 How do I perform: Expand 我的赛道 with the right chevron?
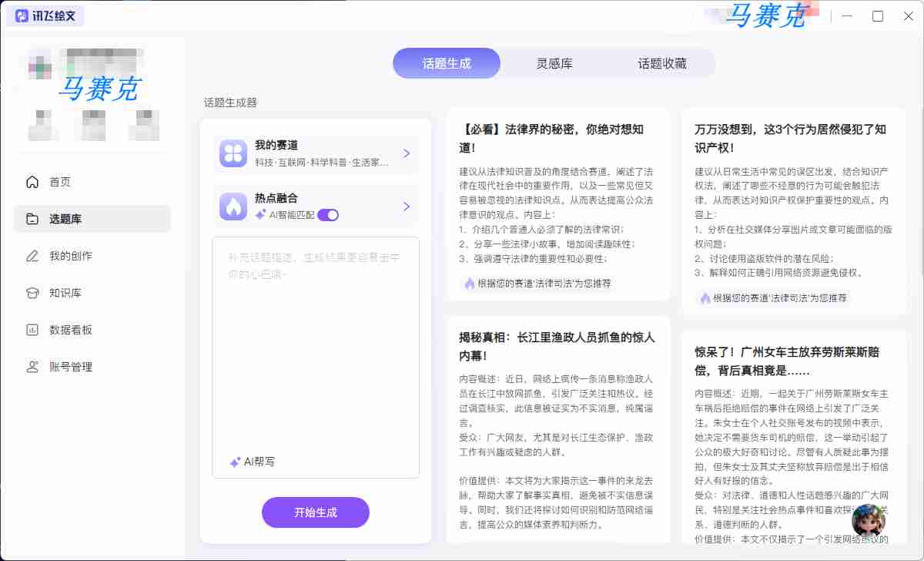click(x=407, y=153)
